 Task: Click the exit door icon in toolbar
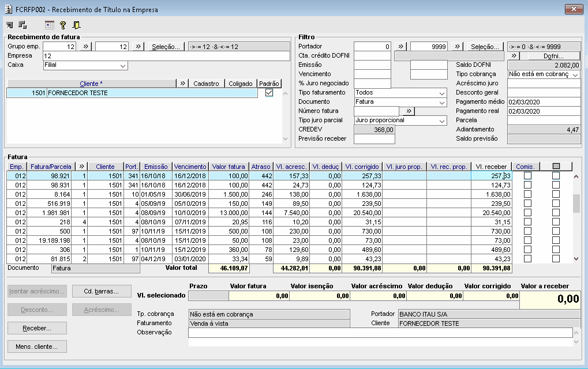click(76, 25)
